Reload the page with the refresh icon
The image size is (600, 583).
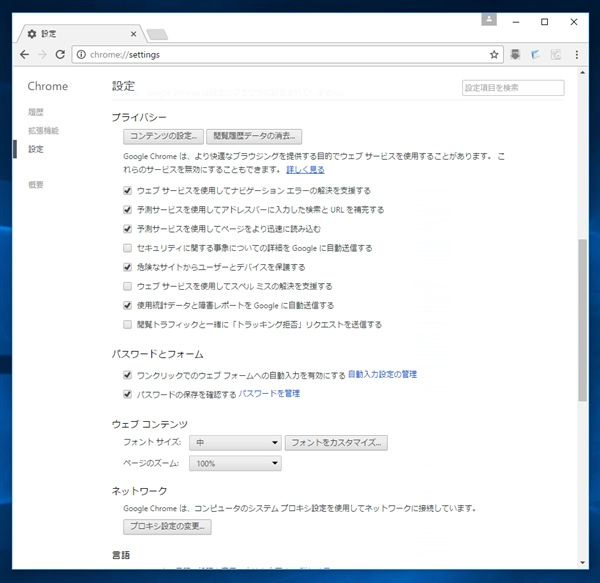pyautogui.click(x=60, y=55)
